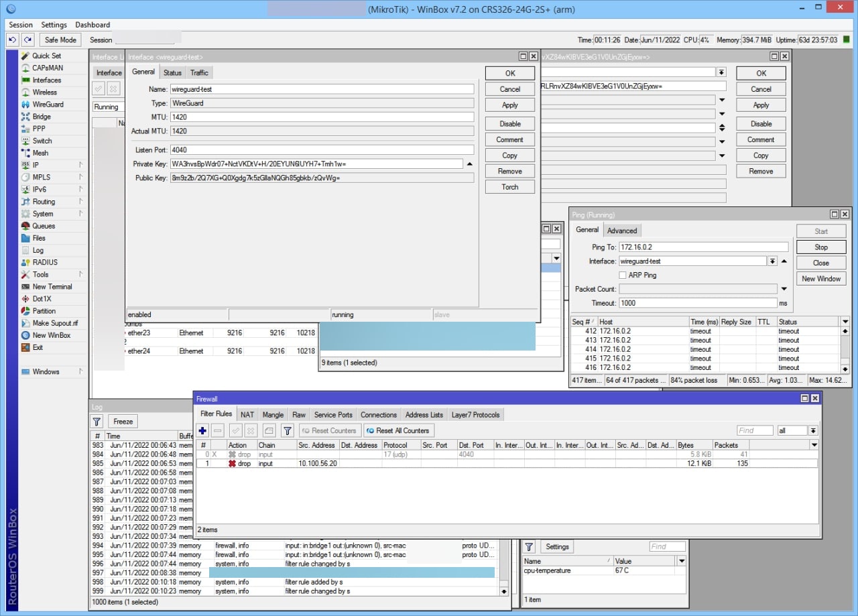Launch New Terminal from the sidebar

pos(52,286)
